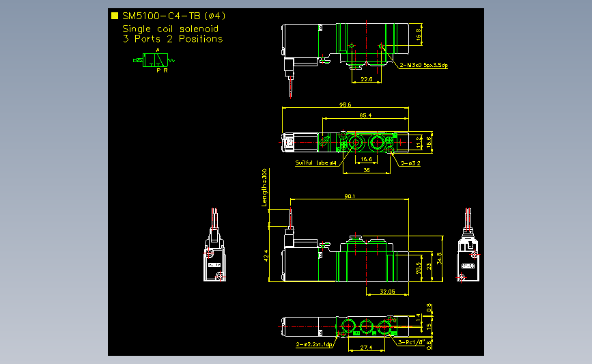Select the right end-view drawing of the valve
Screen dimensions: 592x364
[468, 244]
